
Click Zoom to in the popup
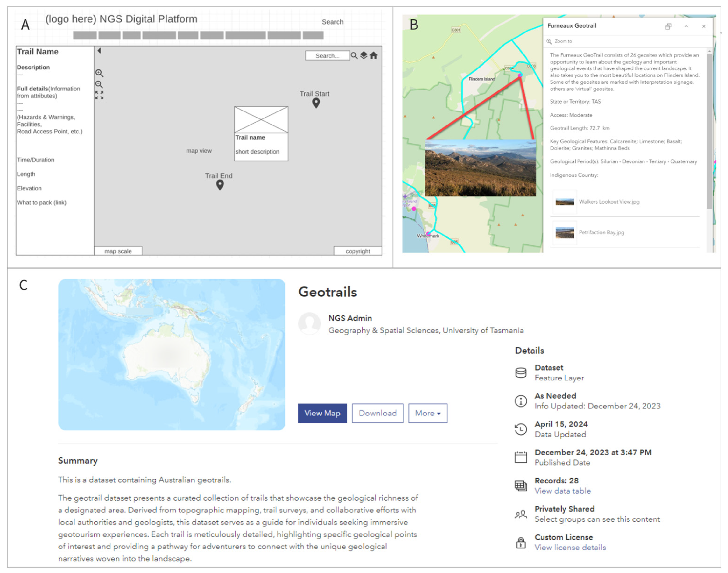click(x=559, y=41)
